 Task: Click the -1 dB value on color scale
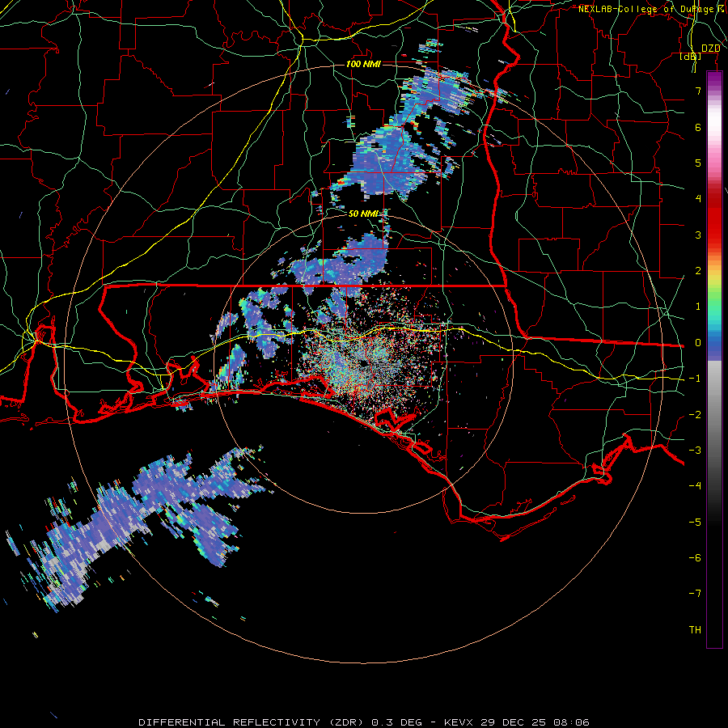tap(695, 379)
